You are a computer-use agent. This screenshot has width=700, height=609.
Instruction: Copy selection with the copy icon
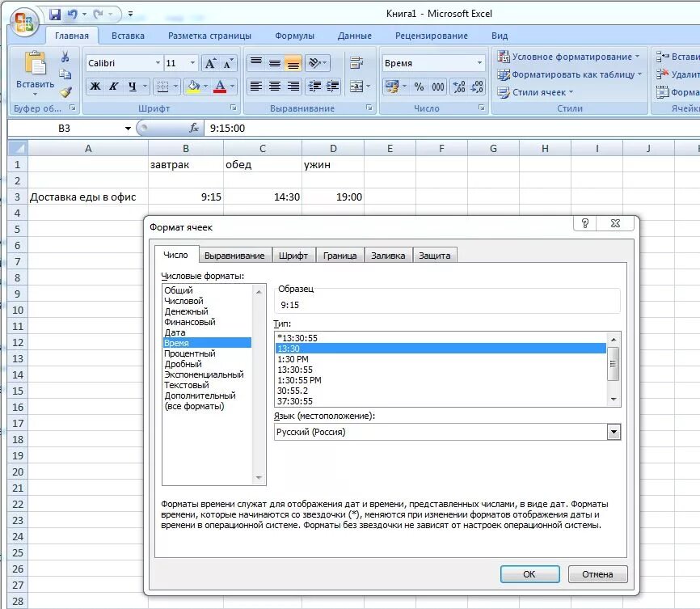pos(65,74)
